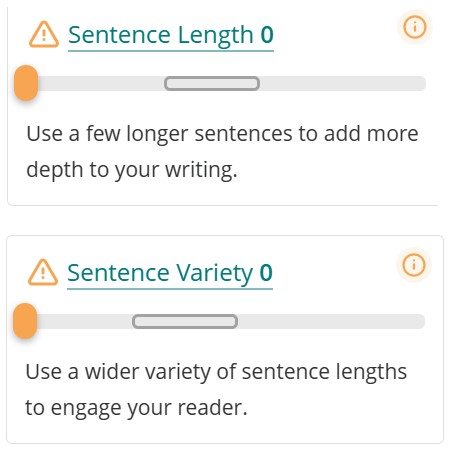Viewport: 450px width, 451px height.
Task: Open the Sentence Variety report link
Action: 170,273
